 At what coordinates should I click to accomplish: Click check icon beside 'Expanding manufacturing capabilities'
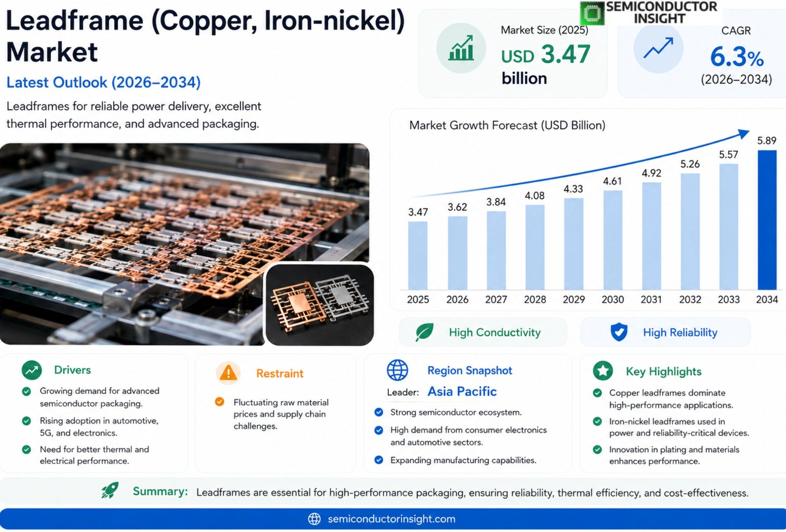[379, 460]
